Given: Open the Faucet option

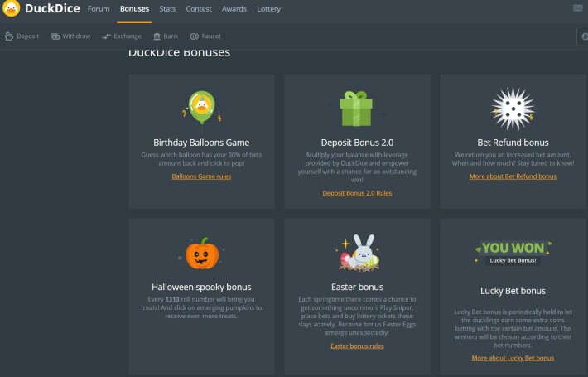Looking at the screenshot, I should point(205,36).
